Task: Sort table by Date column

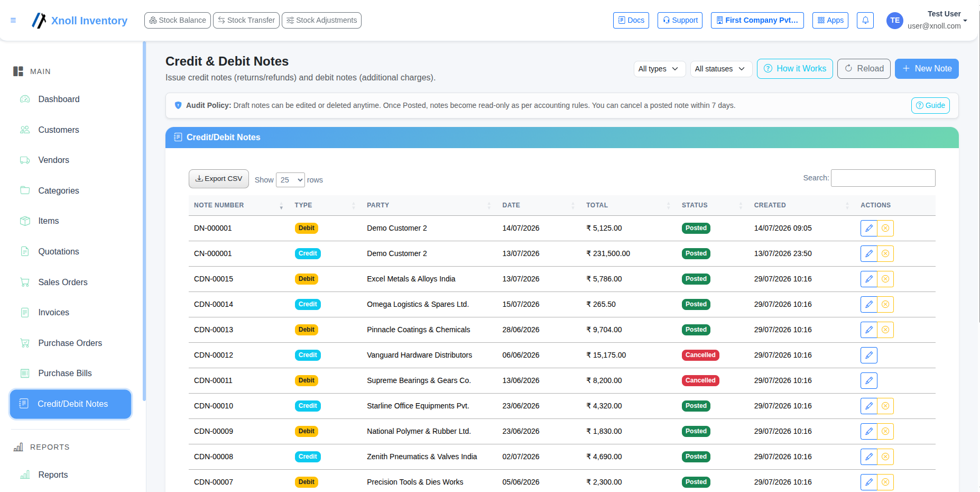Action: (539, 205)
